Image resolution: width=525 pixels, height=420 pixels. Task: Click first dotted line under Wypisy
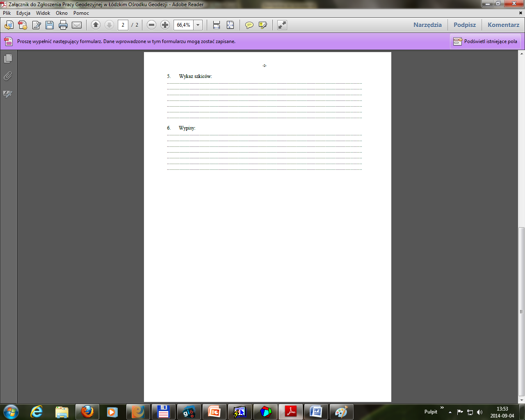(x=265, y=135)
